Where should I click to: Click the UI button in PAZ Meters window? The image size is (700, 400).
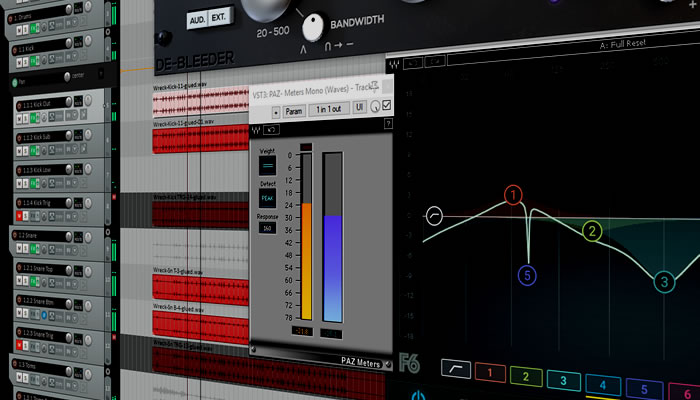click(360, 107)
